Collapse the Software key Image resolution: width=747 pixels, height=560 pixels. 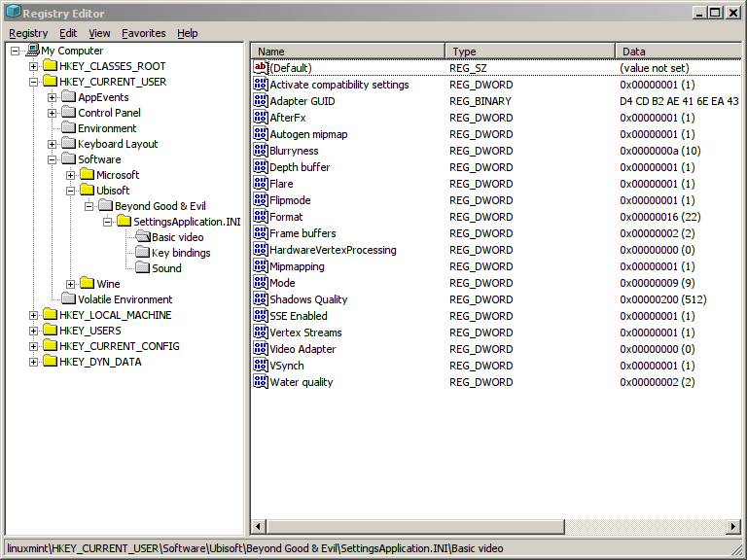52,159
